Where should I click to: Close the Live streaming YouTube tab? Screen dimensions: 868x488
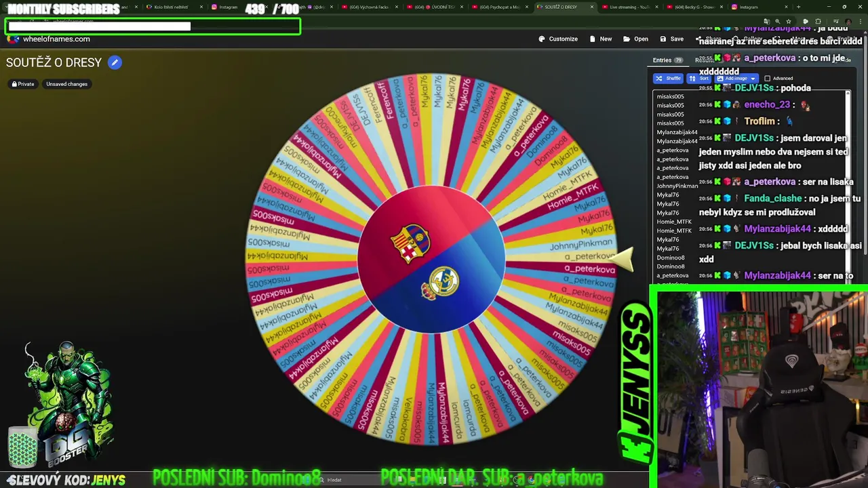(x=656, y=7)
